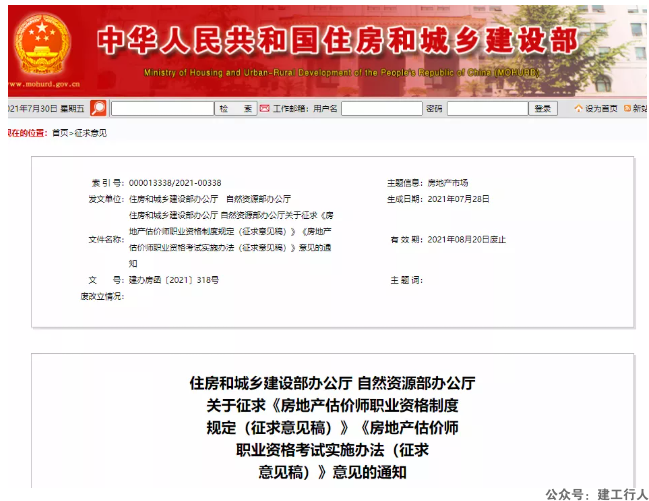
Task: Select validity date 2021年08月20日截止
Action: [x=467, y=239]
